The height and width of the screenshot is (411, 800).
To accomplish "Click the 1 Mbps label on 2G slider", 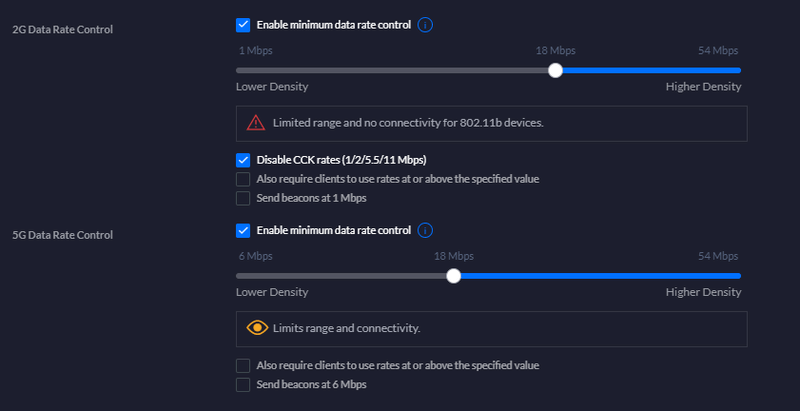I will 254,50.
